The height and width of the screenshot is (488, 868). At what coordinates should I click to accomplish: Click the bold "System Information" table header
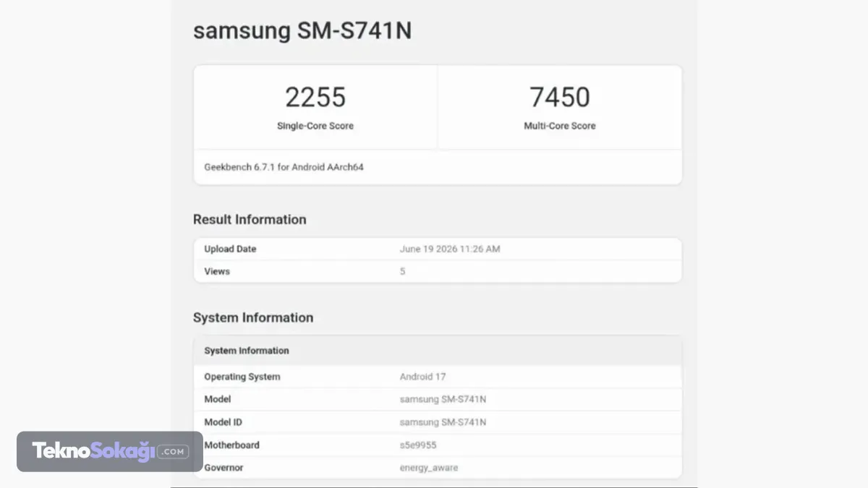tap(247, 351)
